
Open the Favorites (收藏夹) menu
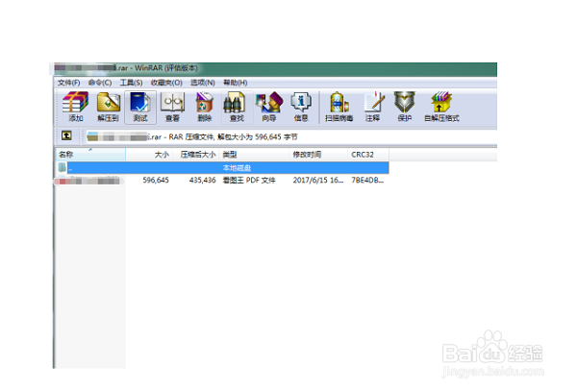[x=166, y=83]
